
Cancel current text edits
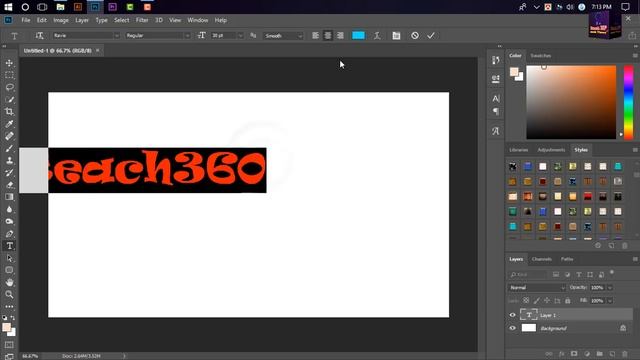coord(415,36)
